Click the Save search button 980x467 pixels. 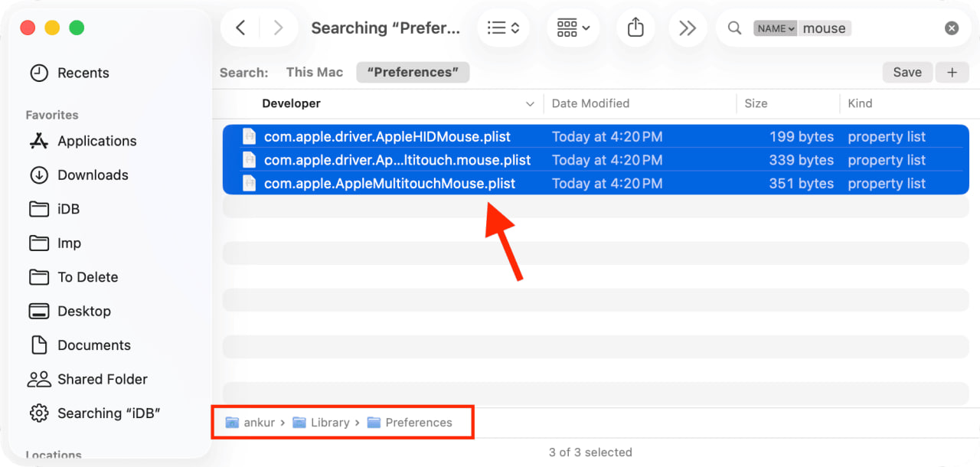(907, 72)
